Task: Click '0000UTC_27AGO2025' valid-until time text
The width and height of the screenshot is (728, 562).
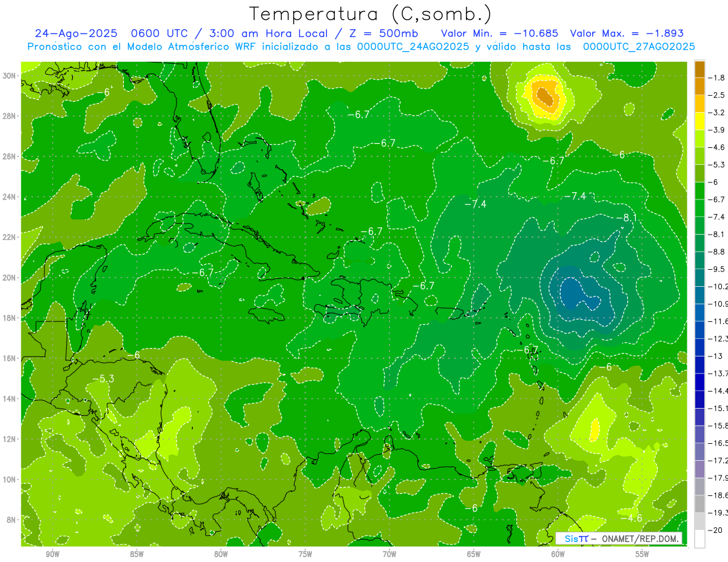Action: pos(638,47)
